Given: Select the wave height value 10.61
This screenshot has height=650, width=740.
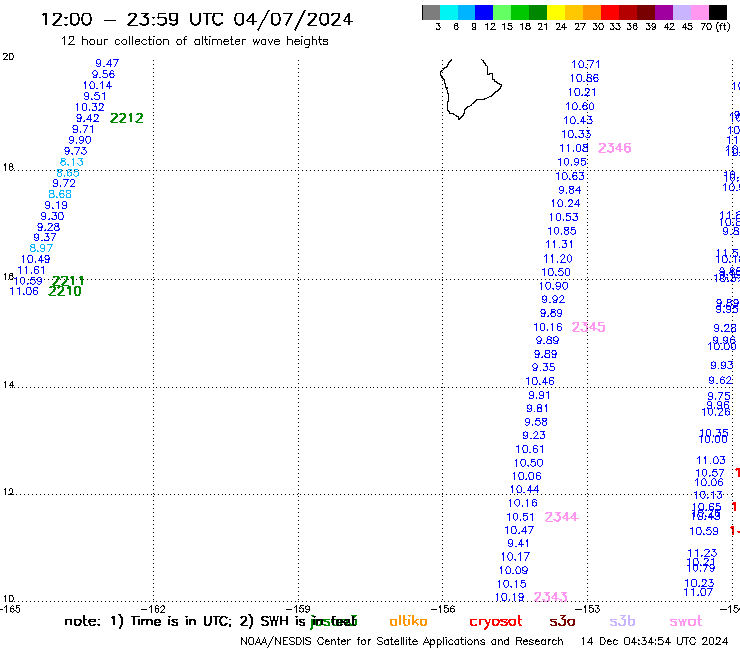Looking at the screenshot, I should click(530, 449).
